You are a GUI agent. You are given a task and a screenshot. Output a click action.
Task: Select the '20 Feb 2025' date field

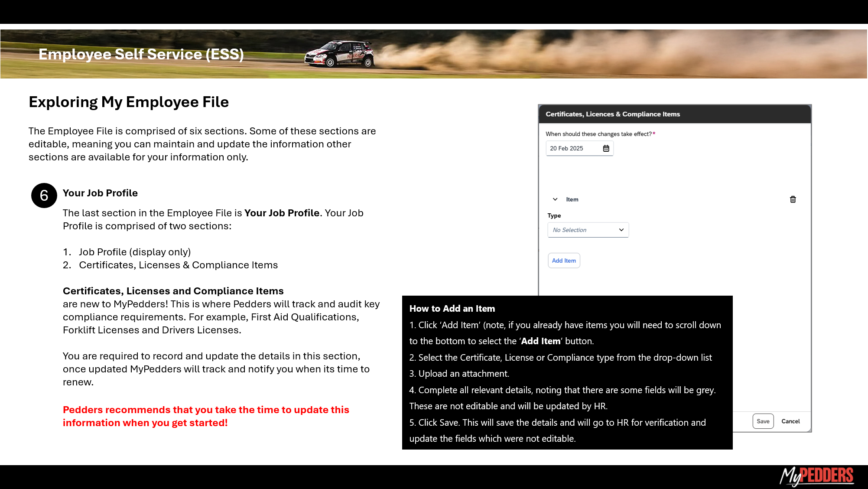579,148
